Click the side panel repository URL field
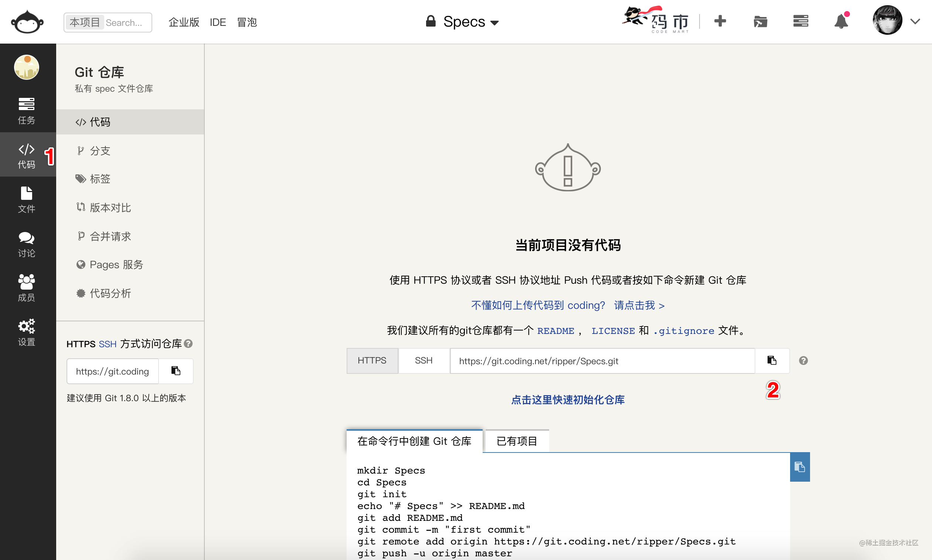 tap(112, 371)
